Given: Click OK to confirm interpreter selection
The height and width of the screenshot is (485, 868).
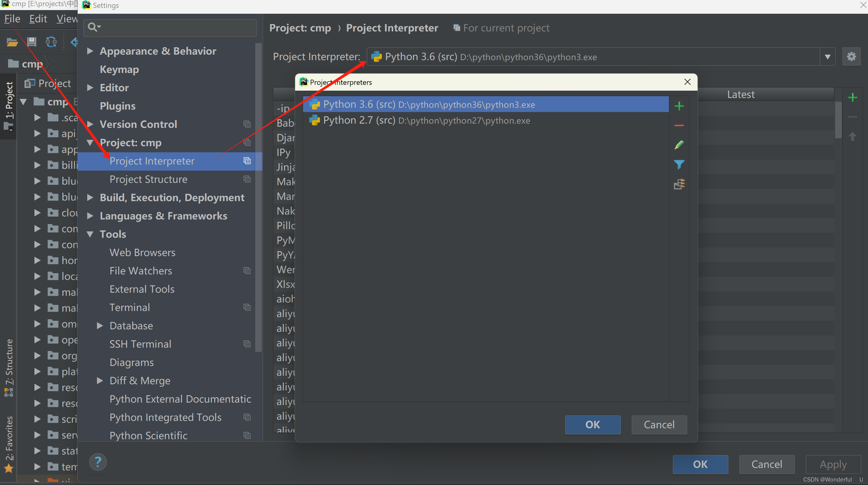Looking at the screenshot, I should pyautogui.click(x=593, y=425).
